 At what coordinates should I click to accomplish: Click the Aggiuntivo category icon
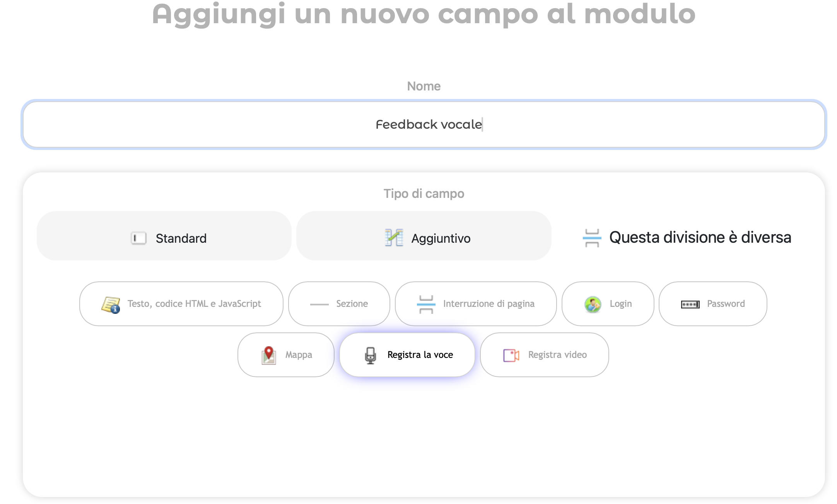tap(394, 238)
